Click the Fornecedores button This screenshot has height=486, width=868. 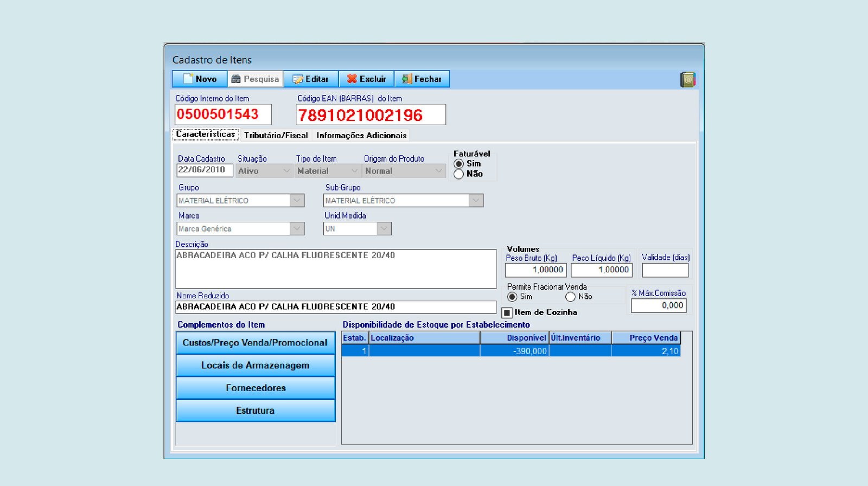[256, 388]
